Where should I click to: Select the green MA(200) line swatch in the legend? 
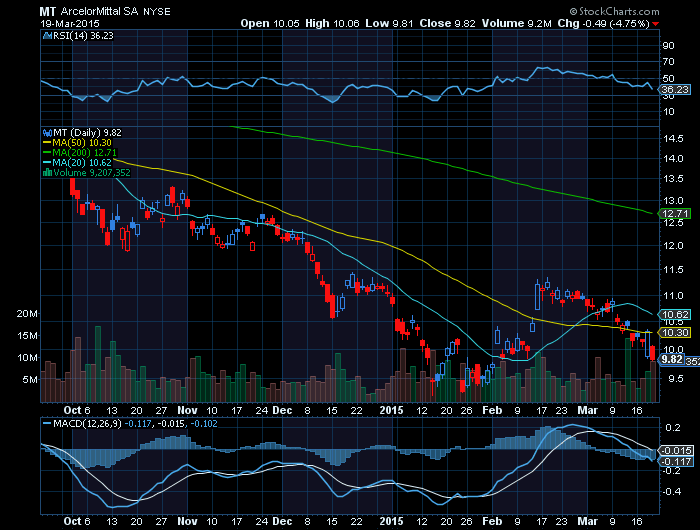(47, 153)
